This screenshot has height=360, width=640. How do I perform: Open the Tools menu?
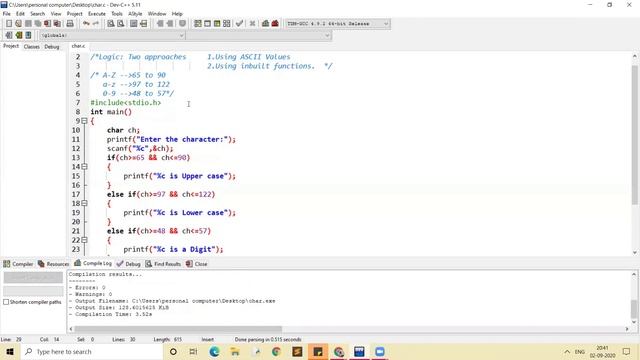[117, 14]
